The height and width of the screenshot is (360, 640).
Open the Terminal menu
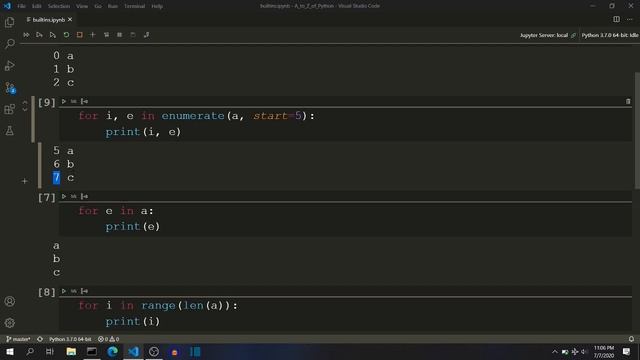134,6
